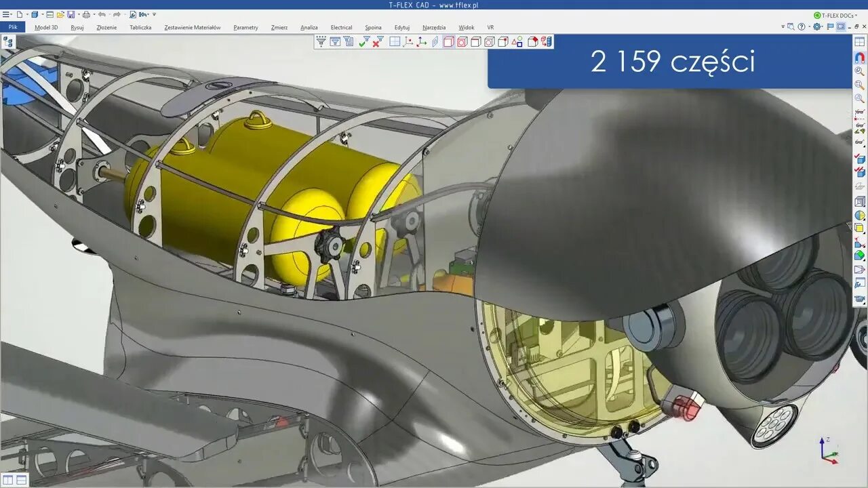Screen dimensions: 868x488
Task: Switch to the Model 3D ribbon tab
Action: point(46,28)
